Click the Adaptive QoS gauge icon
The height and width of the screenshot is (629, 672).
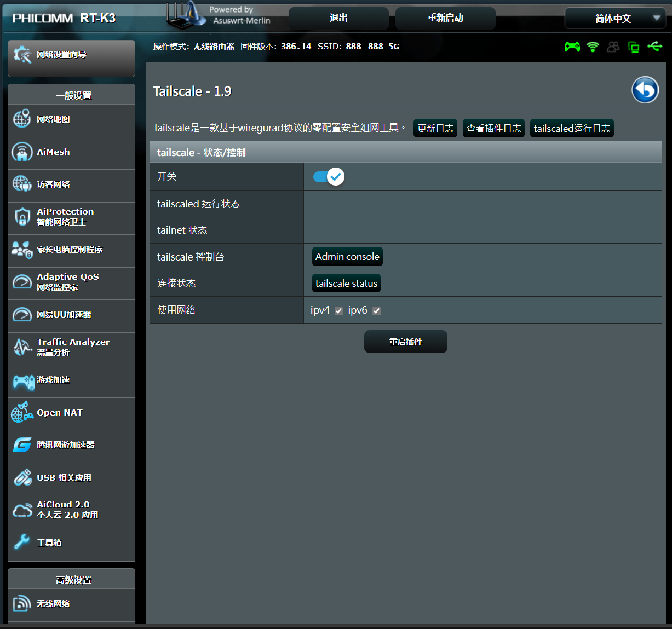coord(22,282)
